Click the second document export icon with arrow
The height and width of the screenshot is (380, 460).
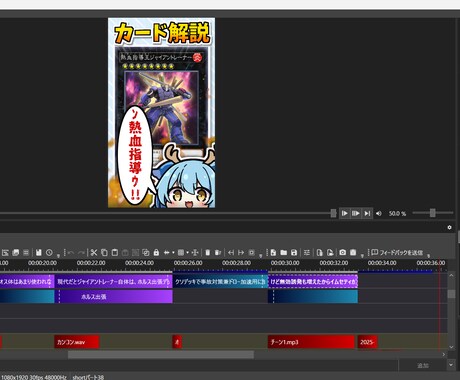click(x=330, y=253)
